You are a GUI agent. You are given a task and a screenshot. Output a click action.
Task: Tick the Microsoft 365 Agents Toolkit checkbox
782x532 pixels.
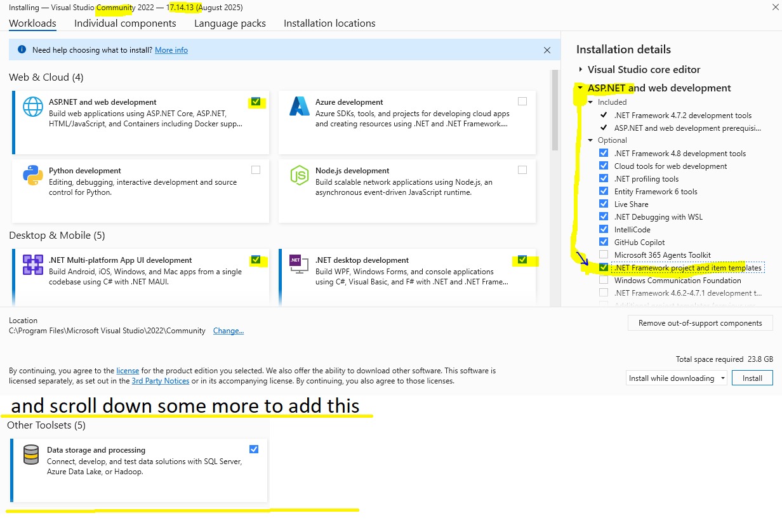click(x=603, y=255)
